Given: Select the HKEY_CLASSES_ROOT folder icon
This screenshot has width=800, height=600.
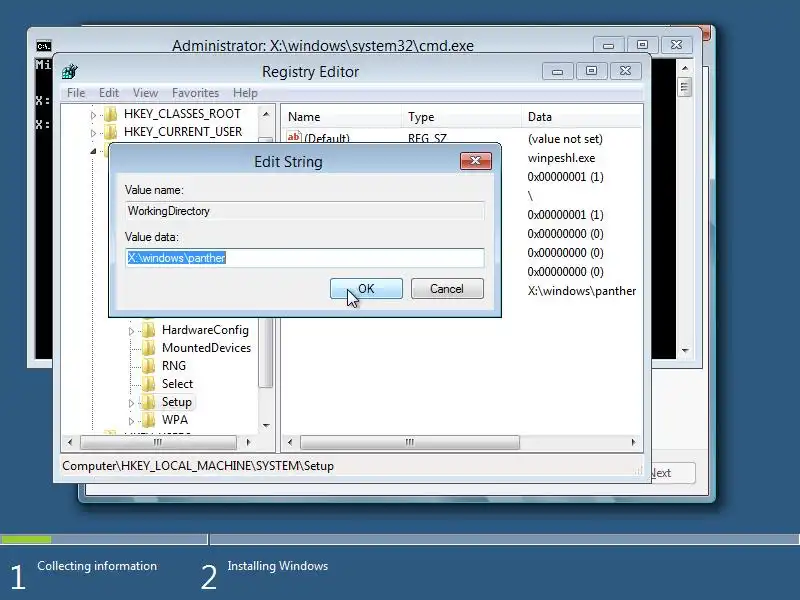Looking at the screenshot, I should click(110, 114).
